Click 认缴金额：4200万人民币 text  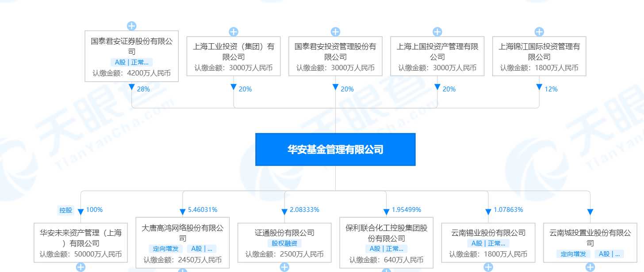coord(132,73)
